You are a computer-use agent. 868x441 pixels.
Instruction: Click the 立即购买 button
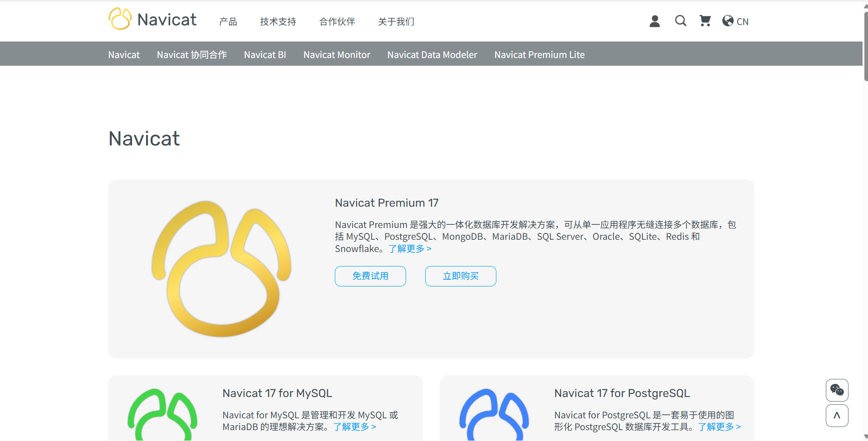tap(461, 276)
